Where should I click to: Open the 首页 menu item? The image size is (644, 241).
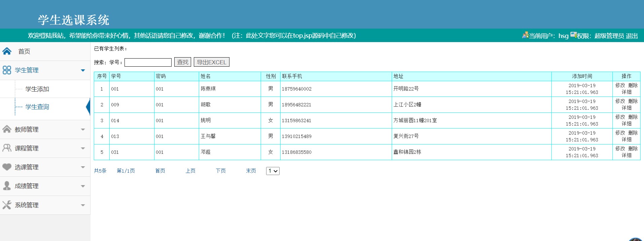[24, 51]
